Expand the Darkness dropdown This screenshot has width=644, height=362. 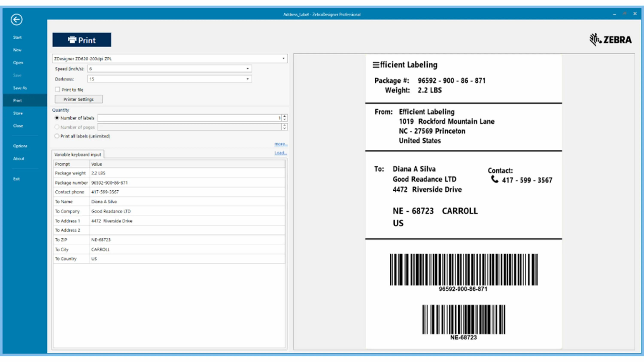[248, 79]
